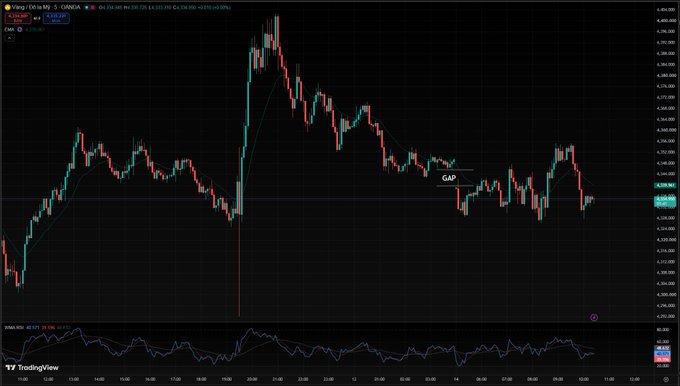Click the current price label on the price axis

click(665, 201)
